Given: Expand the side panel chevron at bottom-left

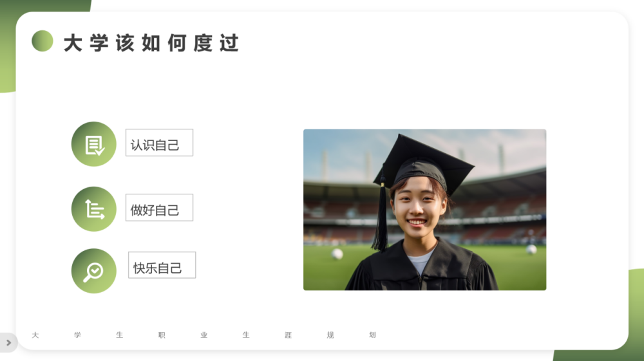Looking at the screenshot, I should pos(8,342).
